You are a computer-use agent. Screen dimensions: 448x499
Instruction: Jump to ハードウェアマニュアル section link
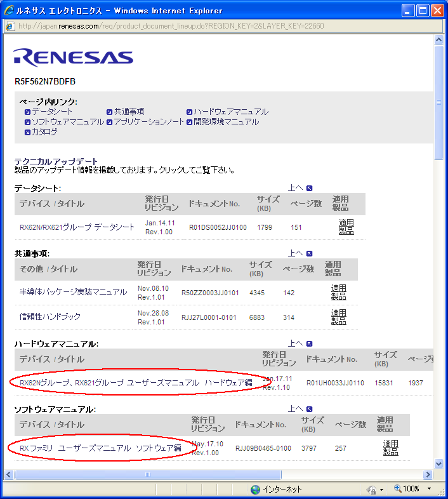(x=231, y=112)
